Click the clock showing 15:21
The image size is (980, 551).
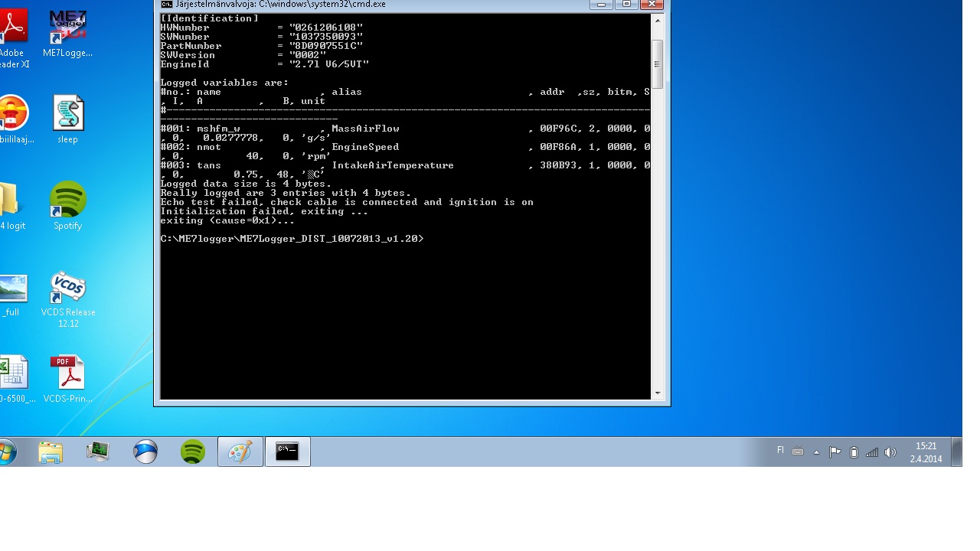click(x=926, y=452)
